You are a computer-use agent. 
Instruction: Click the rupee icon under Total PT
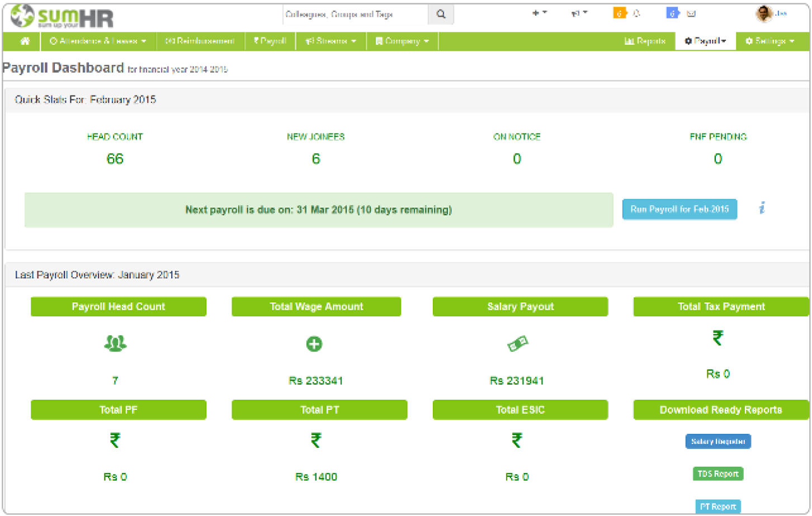tap(316, 441)
